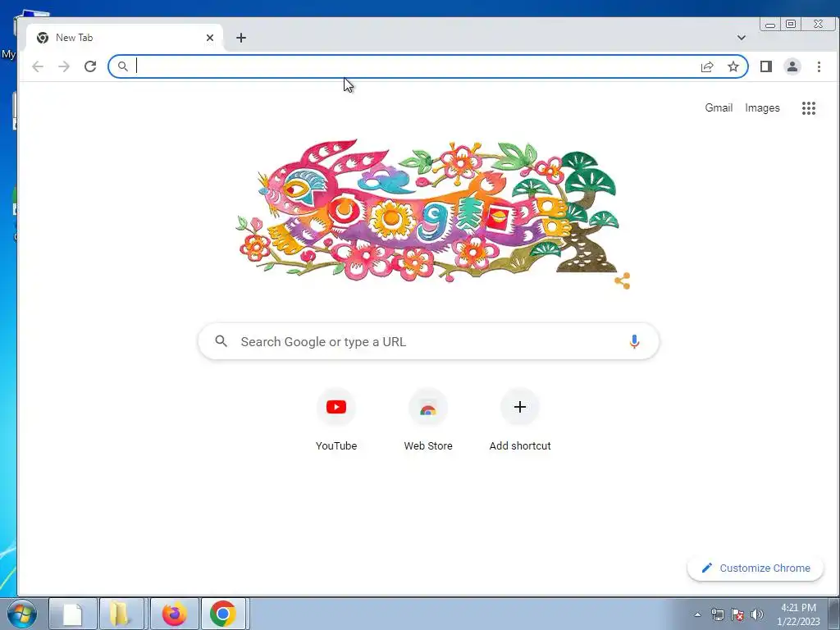The height and width of the screenshot is (630, 840).
Task: Open a new tab with the plus button
Action: click(x=241, y=38)
